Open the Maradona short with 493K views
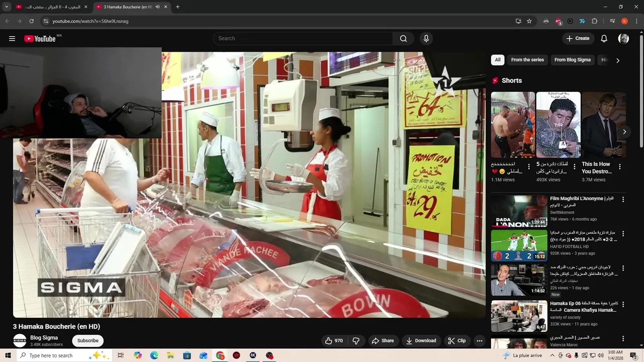This screenshot has height=362, width=644. pyautogui.click(x=558, y=125)
